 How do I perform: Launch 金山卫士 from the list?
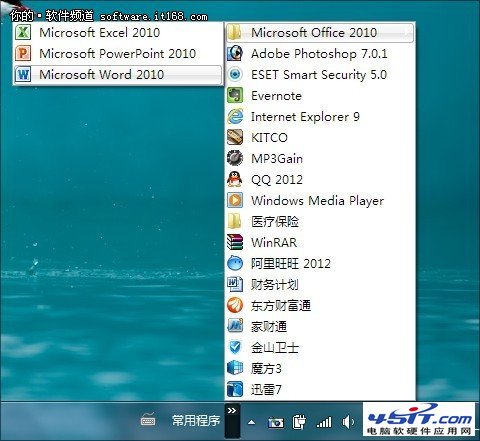(320, 347)
